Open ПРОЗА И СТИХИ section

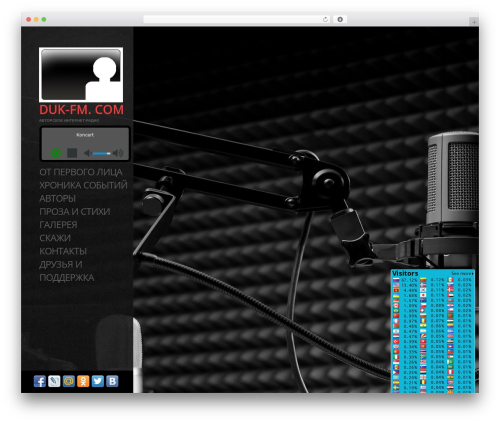[x=75, y=212]
